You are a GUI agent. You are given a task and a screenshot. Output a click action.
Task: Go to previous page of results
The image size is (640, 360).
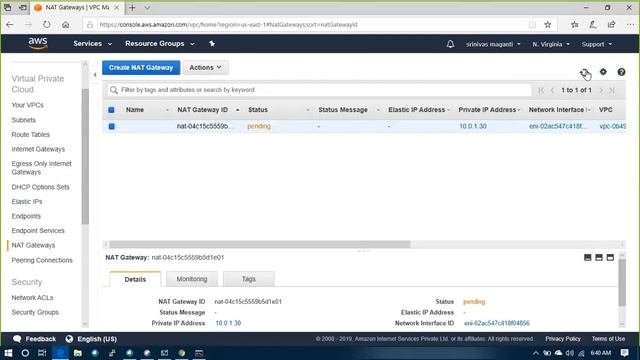pyautogui.click(x=552, y=90)
